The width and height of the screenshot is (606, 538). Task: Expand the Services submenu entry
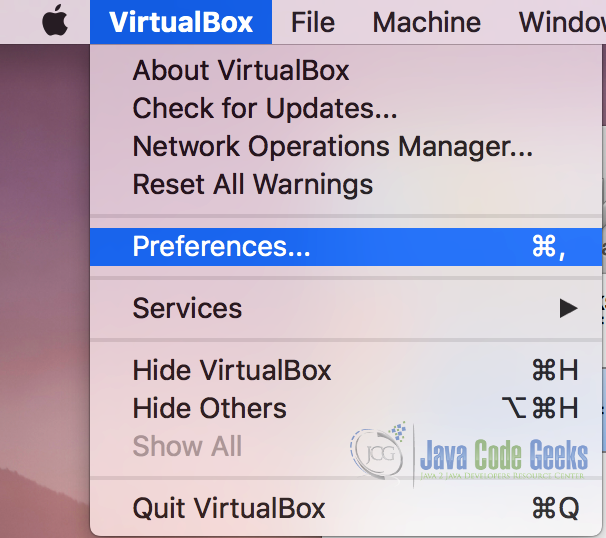point(346,308)
